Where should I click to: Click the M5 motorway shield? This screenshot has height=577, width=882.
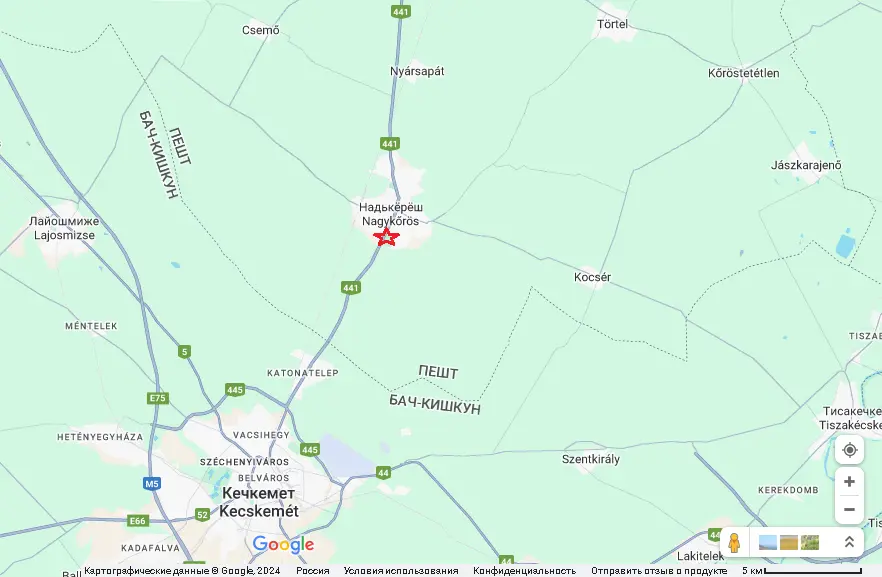(152, 483)
